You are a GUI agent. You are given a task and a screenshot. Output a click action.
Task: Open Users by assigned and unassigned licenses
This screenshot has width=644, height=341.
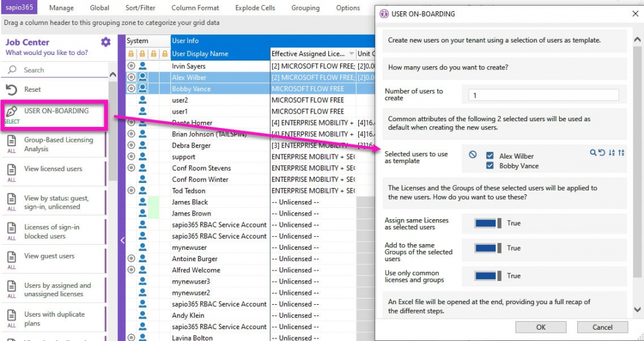tap(54, 290)
